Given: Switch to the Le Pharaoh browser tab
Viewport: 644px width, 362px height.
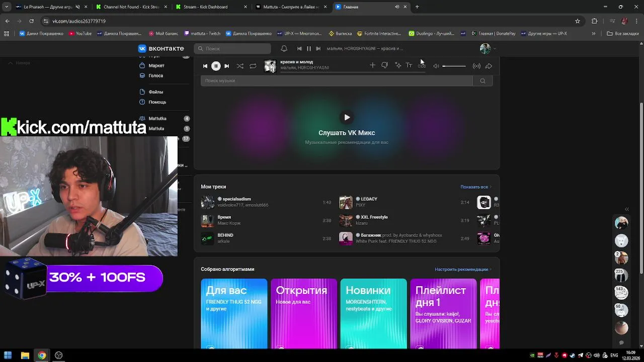Looking at the screenshot, I should pyautogui.click(x=50, y=7).
